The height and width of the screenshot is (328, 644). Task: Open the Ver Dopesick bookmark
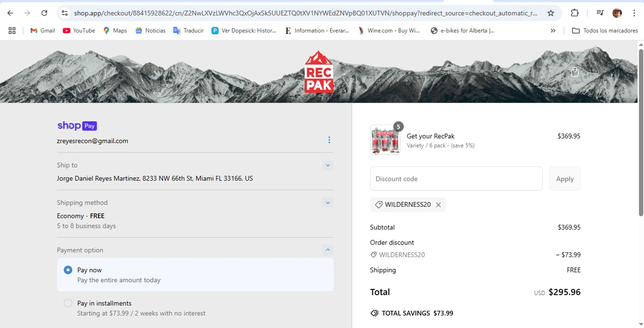(x=244, y=31)
